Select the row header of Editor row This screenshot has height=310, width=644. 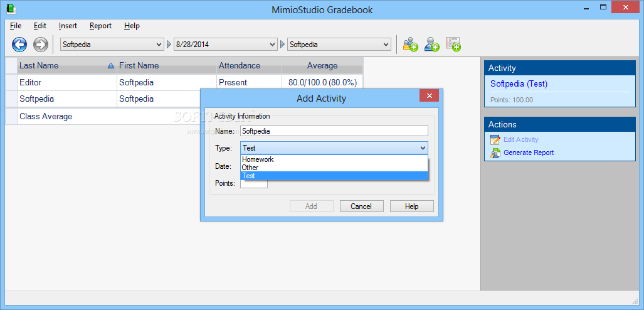[x=11, y=83]
